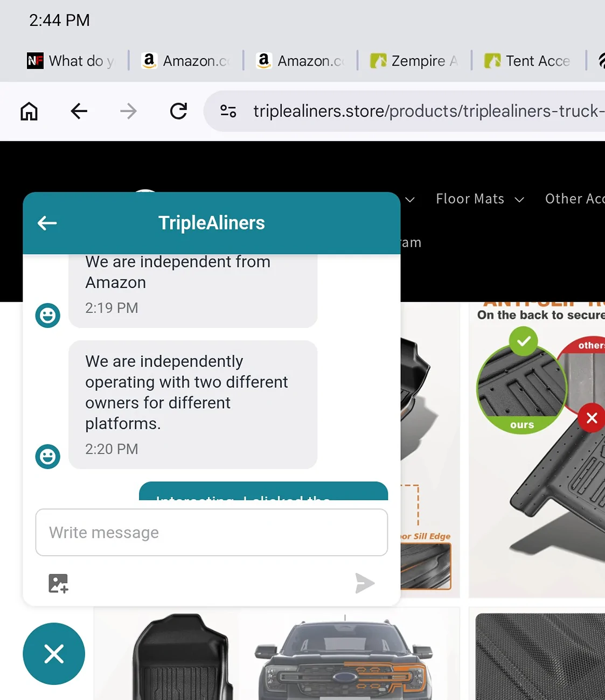Screen dimensions: 605x700
Task: Open the second Amazon.c tab
Action: pyautogui.click(x=301, y=61)
